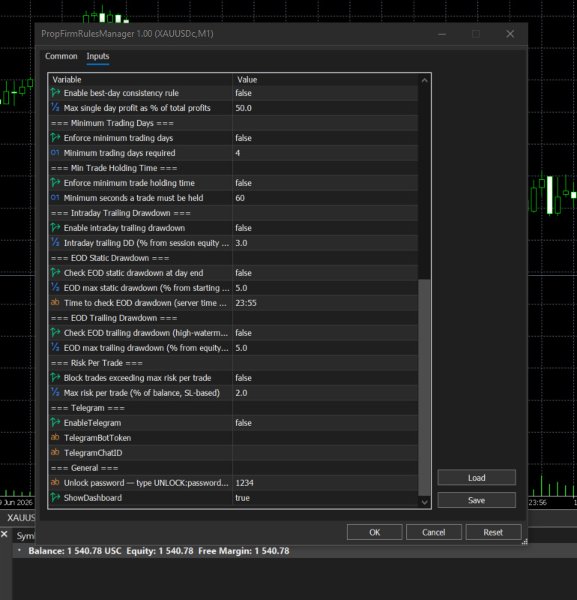
Task: Click the Load button
Action: pos(476,478)
